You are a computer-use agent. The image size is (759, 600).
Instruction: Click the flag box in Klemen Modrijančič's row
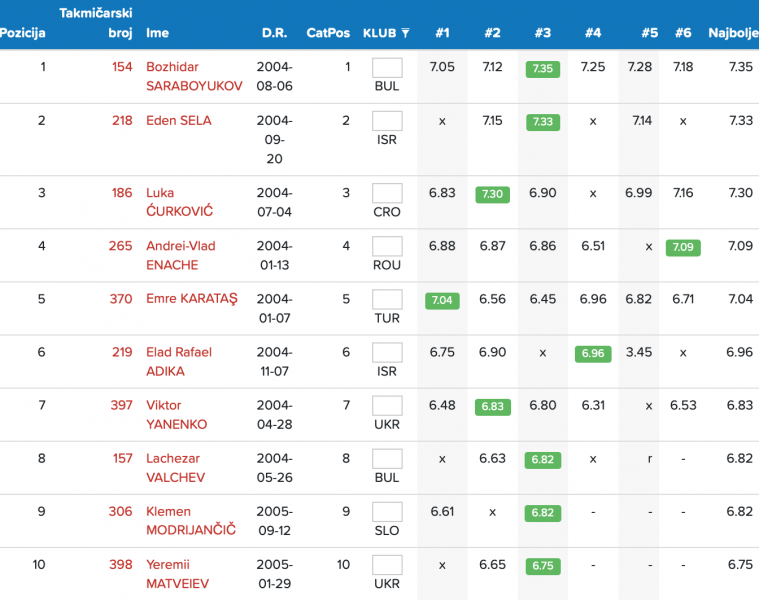click(x=387, y=511)
